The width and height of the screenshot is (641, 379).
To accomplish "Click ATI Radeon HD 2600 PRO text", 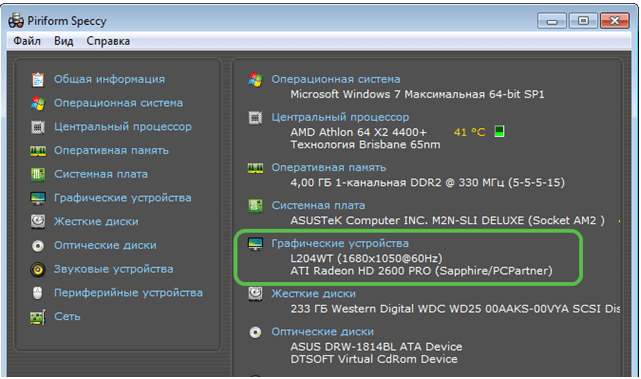I will coord(421,271).
